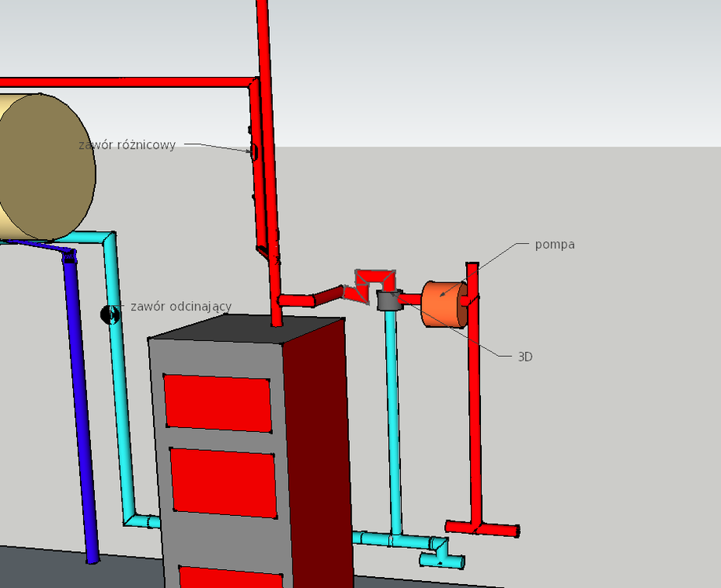Image resolution: width=721 pixels, height=588 pixels.
Task: Select the "zawór odcinający" text label
Action: (x=181, y=307)
